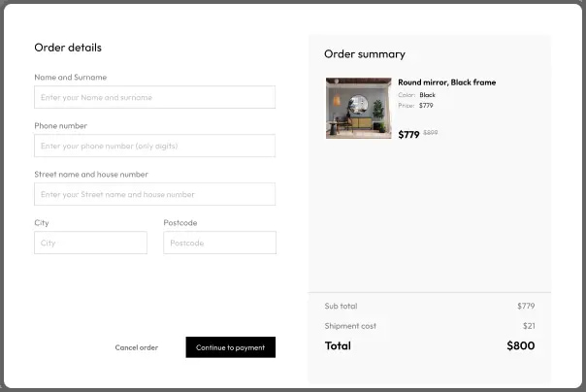Click the Order summary heading
The height and width of the screenshot is (392, 586).
(365, 54)
